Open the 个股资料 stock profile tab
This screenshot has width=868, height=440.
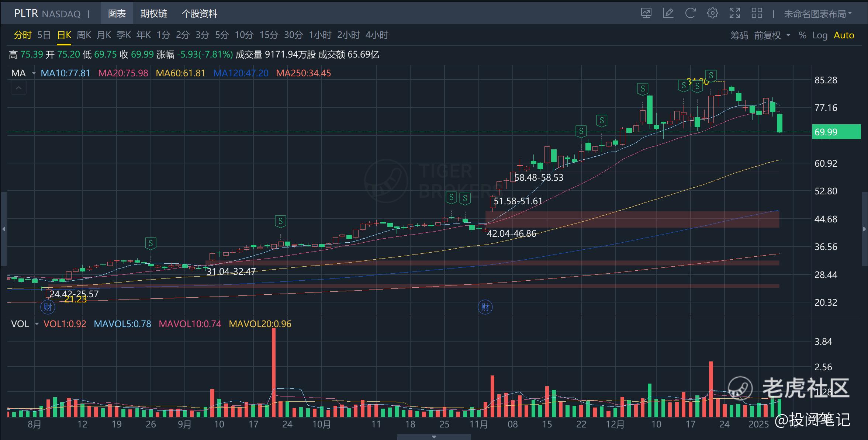tap(199, 14)
